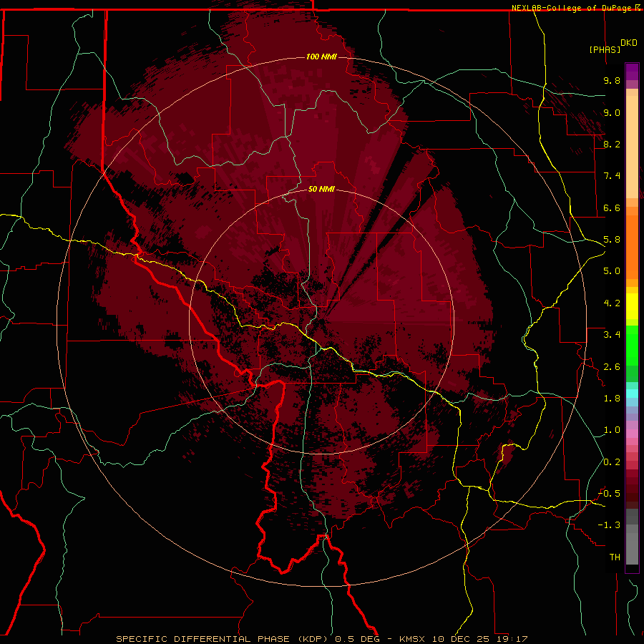Screen dimensions: 644x644
Task: Click the 1.8 value on the color scale
Action: 612,399
